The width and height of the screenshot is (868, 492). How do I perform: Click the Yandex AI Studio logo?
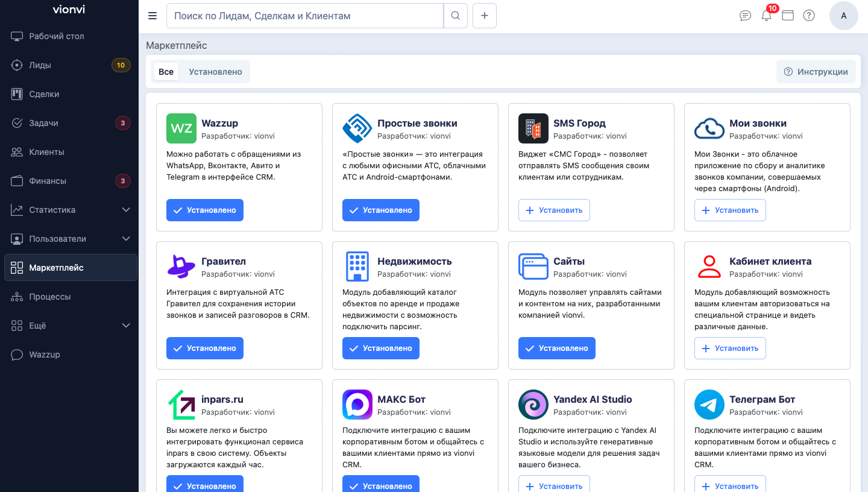[533, 405]
